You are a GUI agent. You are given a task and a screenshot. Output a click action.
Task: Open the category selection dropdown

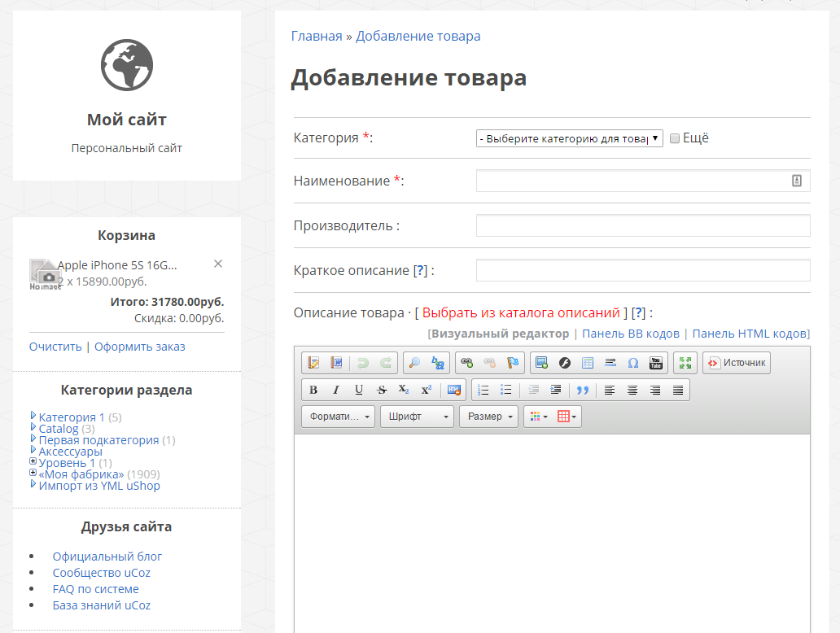pyautogui.click(x=569, y=138)
